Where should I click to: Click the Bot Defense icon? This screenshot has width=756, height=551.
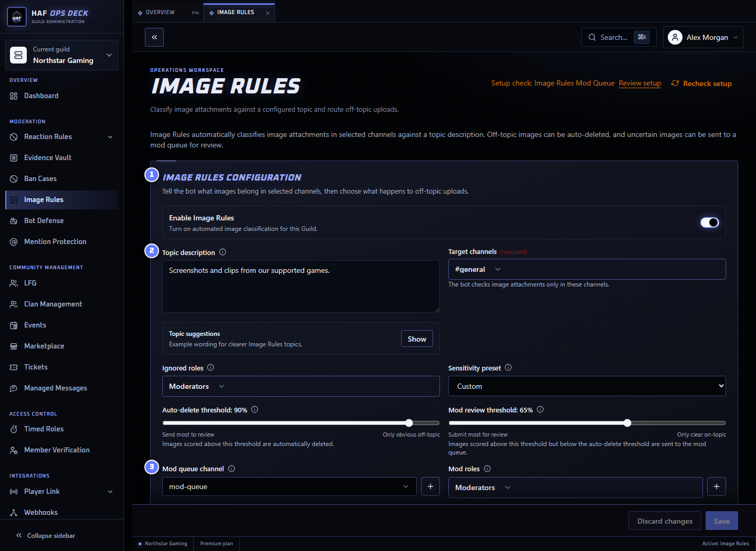pos(14,221)
